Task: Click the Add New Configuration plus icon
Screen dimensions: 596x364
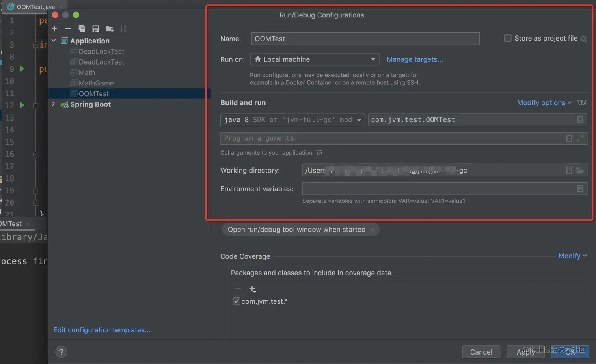Action: [x=54, y=28]
